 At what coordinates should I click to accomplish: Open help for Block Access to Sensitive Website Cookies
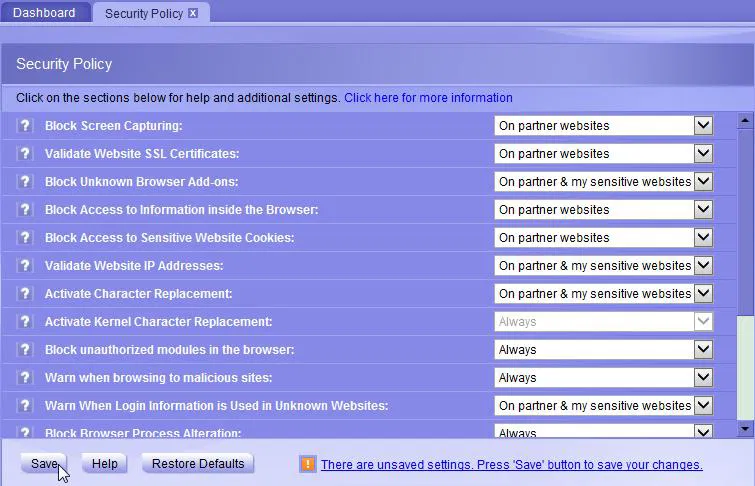point(25,237)
